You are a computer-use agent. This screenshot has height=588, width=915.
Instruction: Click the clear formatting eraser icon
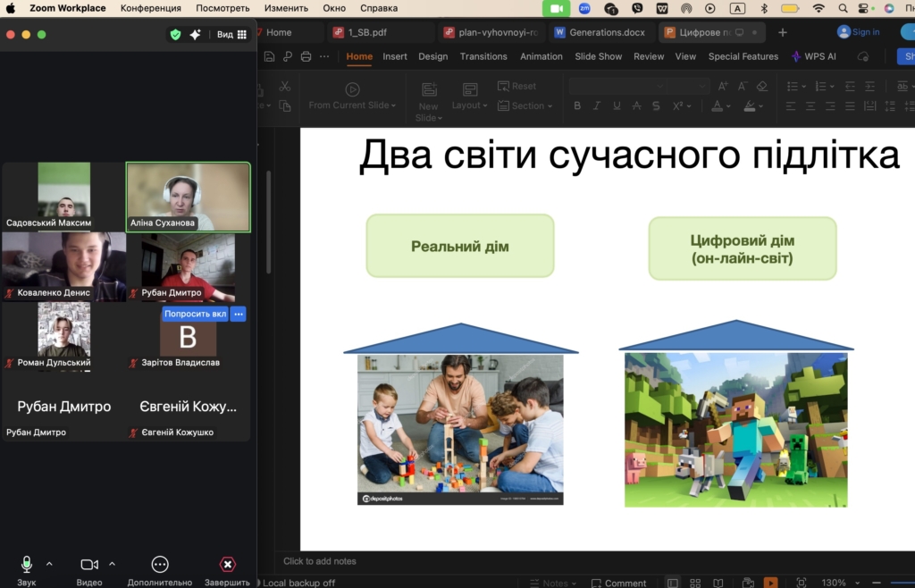click(x=761, y=87)
